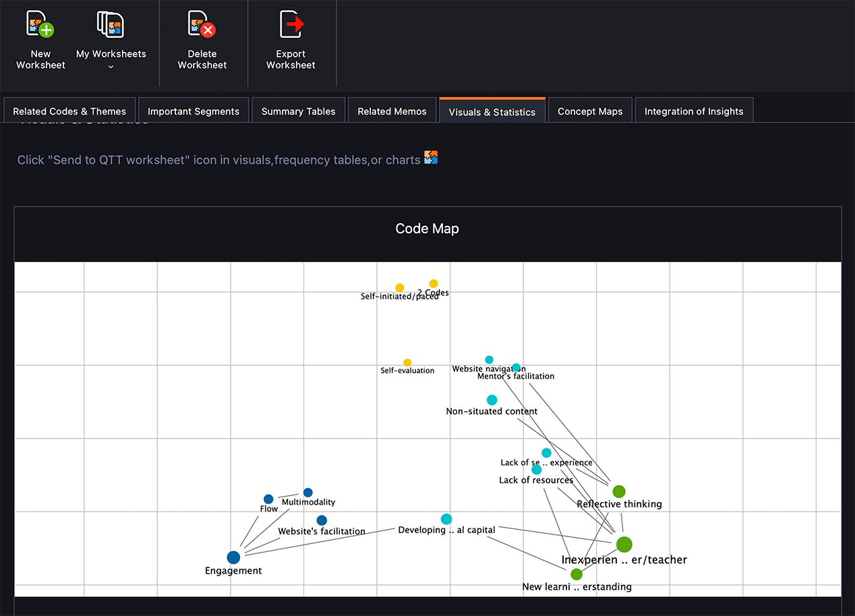This screenshot has height=616, width=855.
Task: Open the Important Segments tab
Action: coord(194,111)
